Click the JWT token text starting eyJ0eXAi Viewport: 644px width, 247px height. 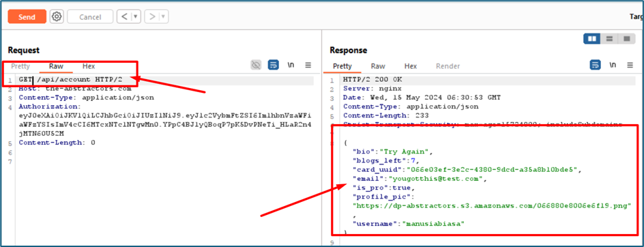click(165, 125)
